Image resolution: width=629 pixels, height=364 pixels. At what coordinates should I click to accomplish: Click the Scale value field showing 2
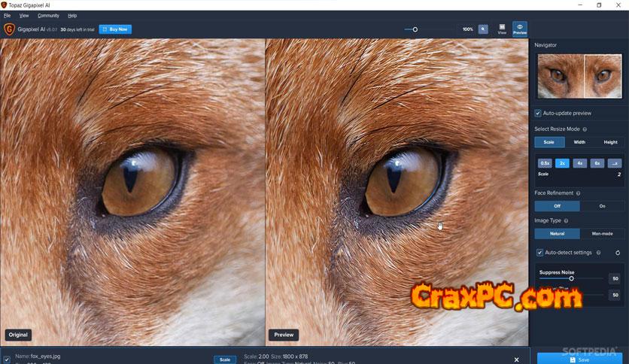(x=618, y=174)
